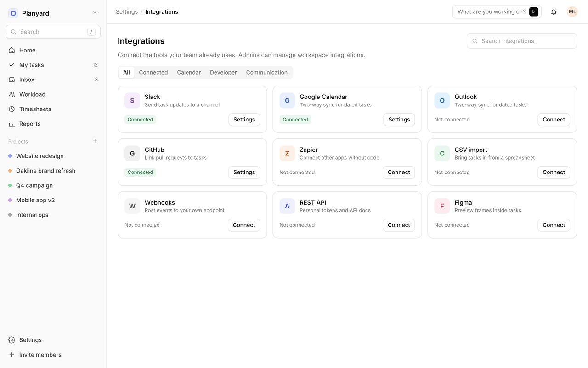Switch to the Calendar tab
This screenshot has width=588, height=368.
point(189,72)
